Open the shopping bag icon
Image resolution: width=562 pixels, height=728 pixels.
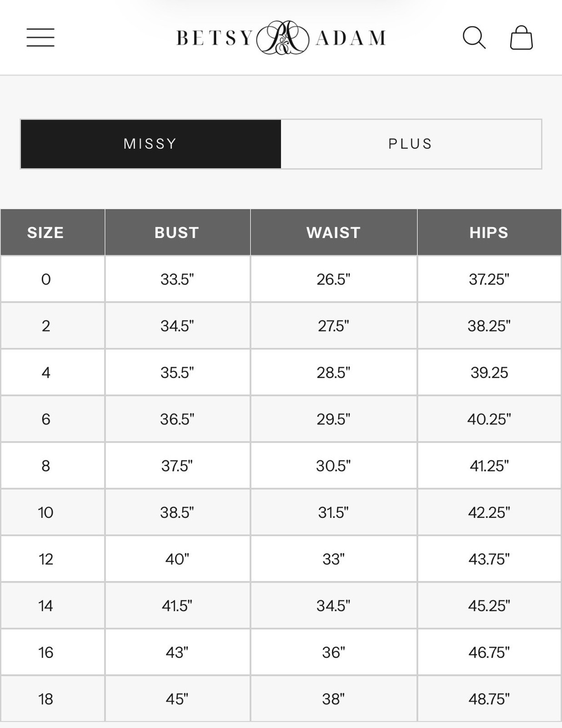click(521, 37)
